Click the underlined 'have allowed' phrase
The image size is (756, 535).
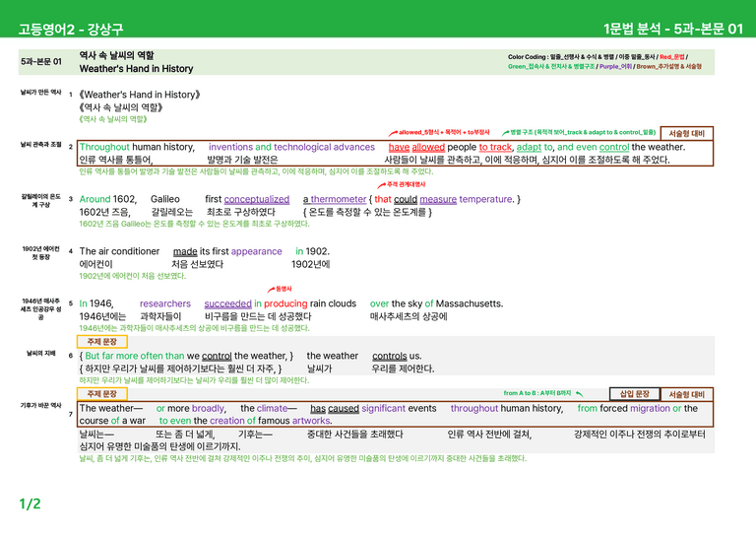pos(416,147)
